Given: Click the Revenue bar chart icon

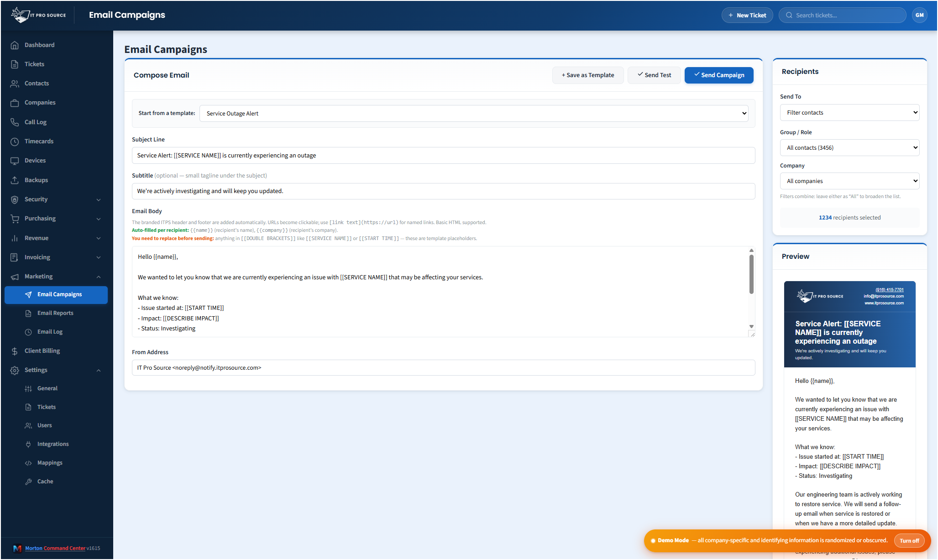Looking at the screenshot, I should [x=15, y=238].
